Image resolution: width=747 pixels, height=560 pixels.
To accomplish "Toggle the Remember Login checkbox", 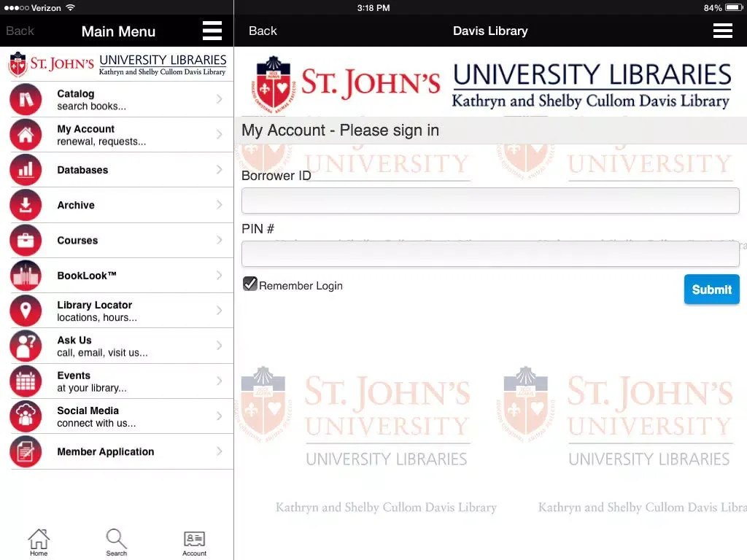I will click(249, 284).
